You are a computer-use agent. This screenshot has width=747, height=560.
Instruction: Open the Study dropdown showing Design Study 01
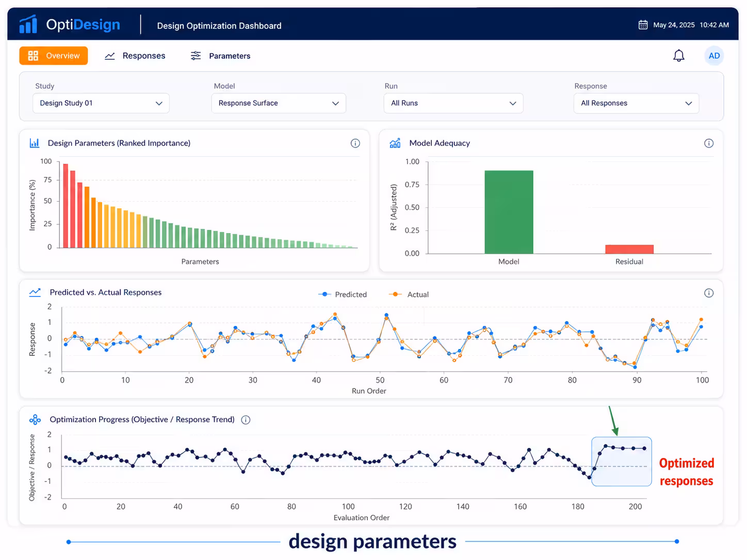pyautogui.click(x=101, y=103)
